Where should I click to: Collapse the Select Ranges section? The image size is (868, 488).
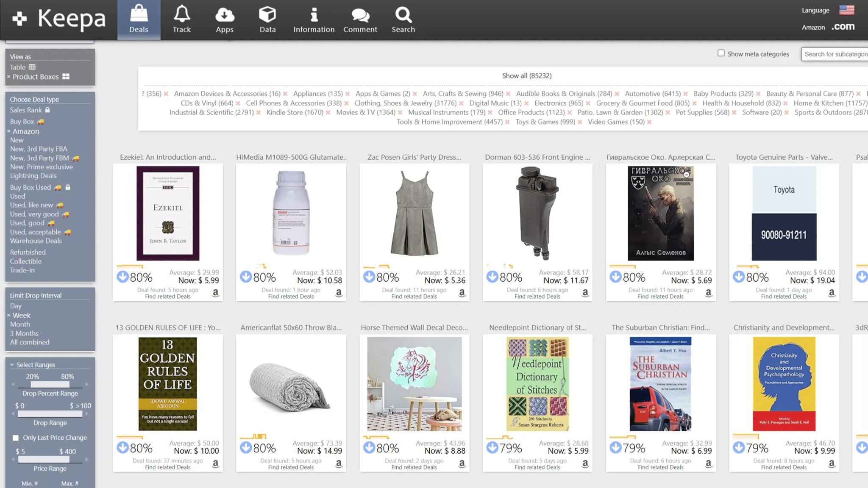coord(12,364)
